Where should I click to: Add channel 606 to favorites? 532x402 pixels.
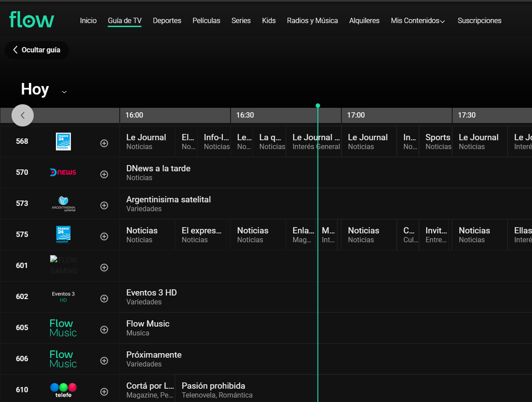(104, 361)
